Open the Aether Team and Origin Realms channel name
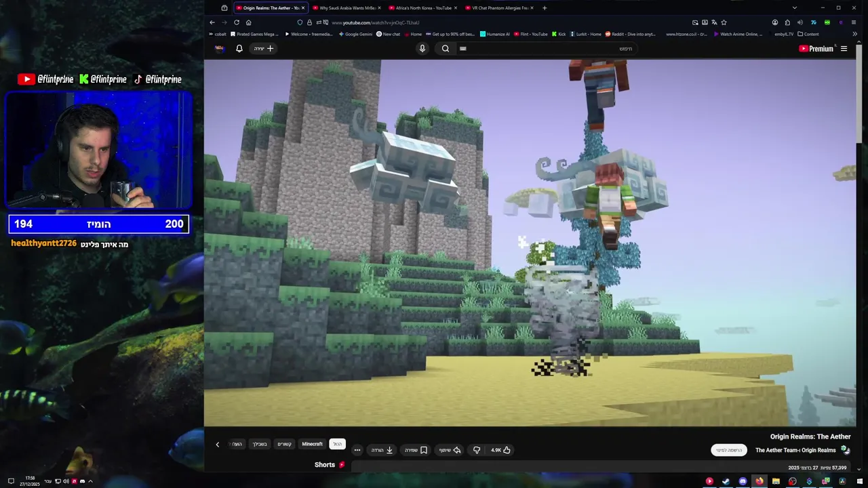 795,450
